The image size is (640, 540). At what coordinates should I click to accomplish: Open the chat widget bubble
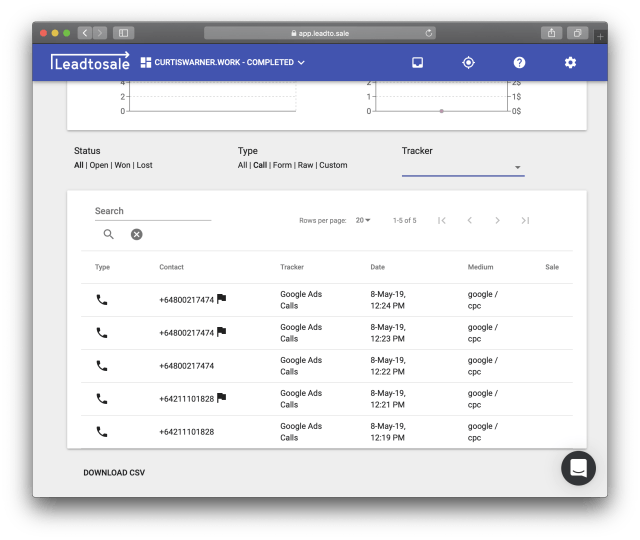[578, 468]
